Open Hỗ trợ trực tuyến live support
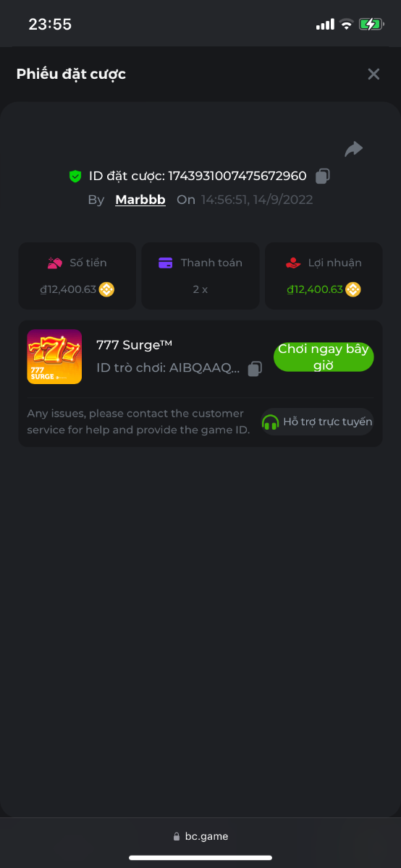Image resolution: width=401 pixels, height=868 pixels. tap(317, 422)
